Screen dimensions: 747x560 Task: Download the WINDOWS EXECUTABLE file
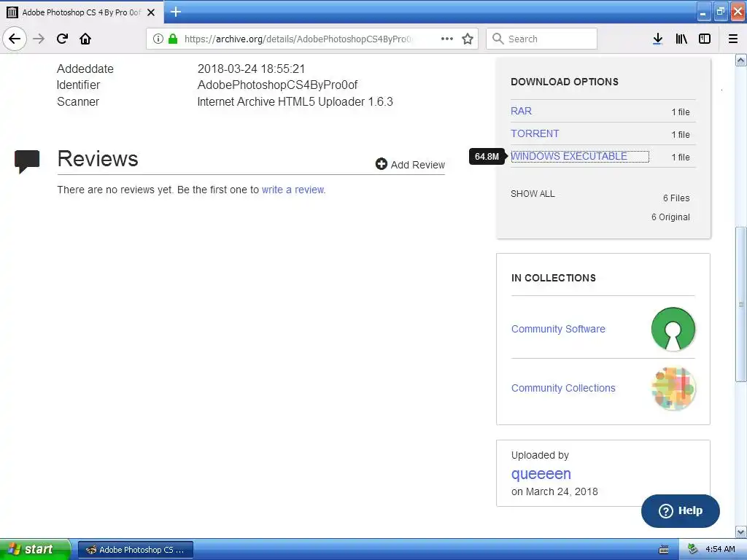click(569, 156)
